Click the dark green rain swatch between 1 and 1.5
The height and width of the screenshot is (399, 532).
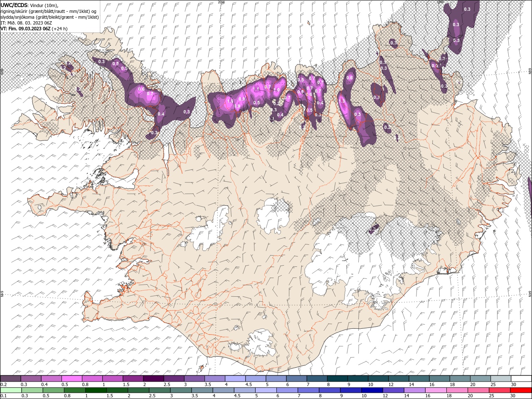(x=96, y=390)
